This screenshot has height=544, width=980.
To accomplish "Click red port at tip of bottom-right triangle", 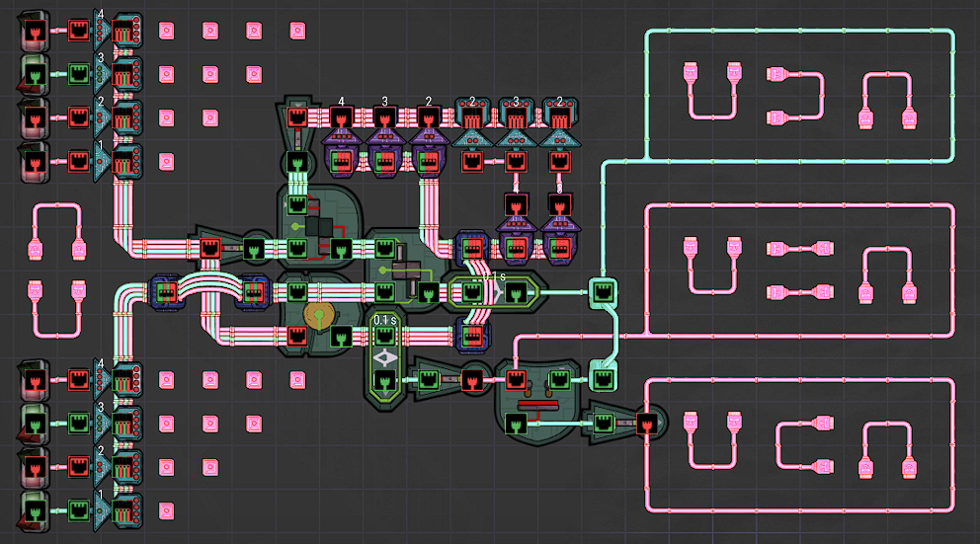I will 645,424.
